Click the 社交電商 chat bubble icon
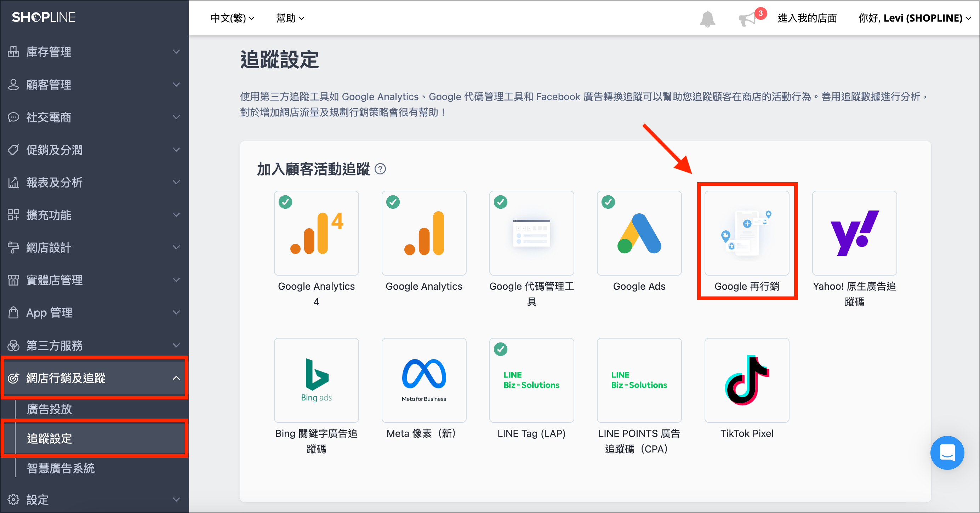The image size is (980, 513). (13, 117)
